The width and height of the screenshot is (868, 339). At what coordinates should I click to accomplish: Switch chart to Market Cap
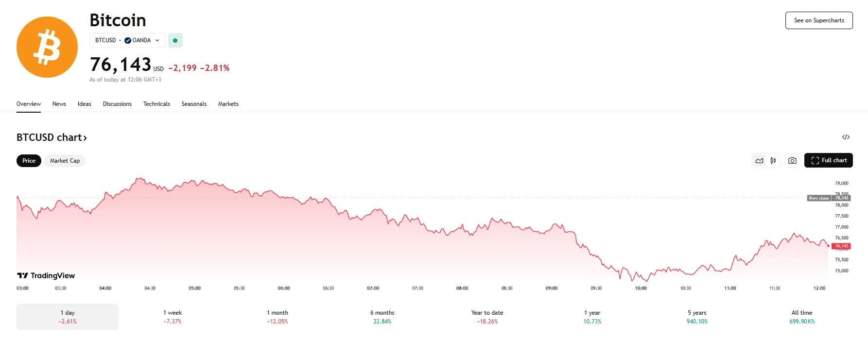click(65, 161)
